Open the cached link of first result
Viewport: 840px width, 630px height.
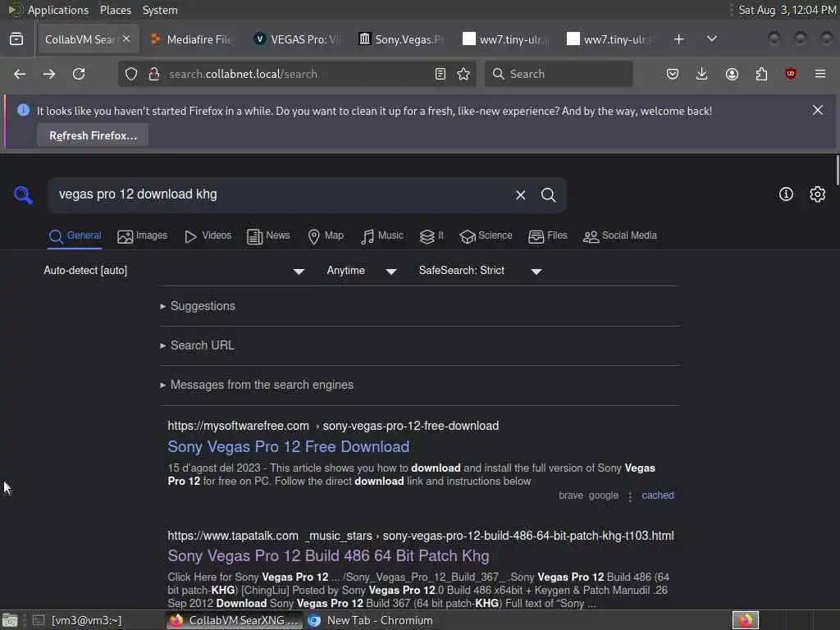pos(657,495)
